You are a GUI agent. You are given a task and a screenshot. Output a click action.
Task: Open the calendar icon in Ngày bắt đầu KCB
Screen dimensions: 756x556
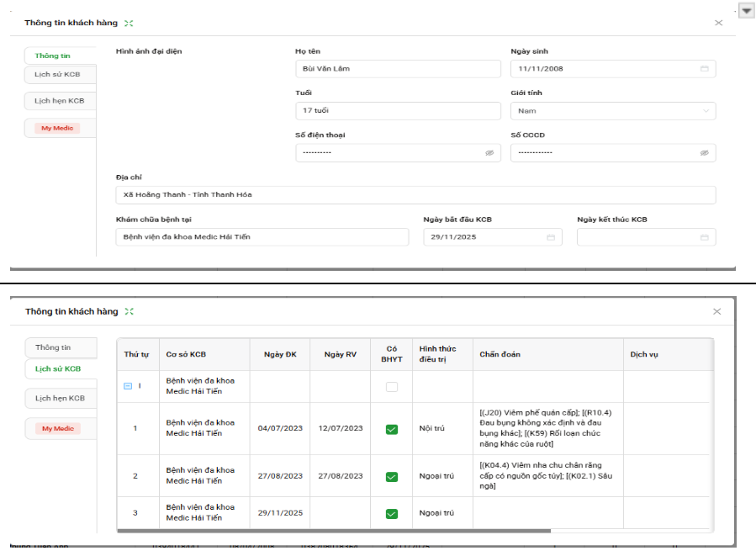(x=551, y=237)
